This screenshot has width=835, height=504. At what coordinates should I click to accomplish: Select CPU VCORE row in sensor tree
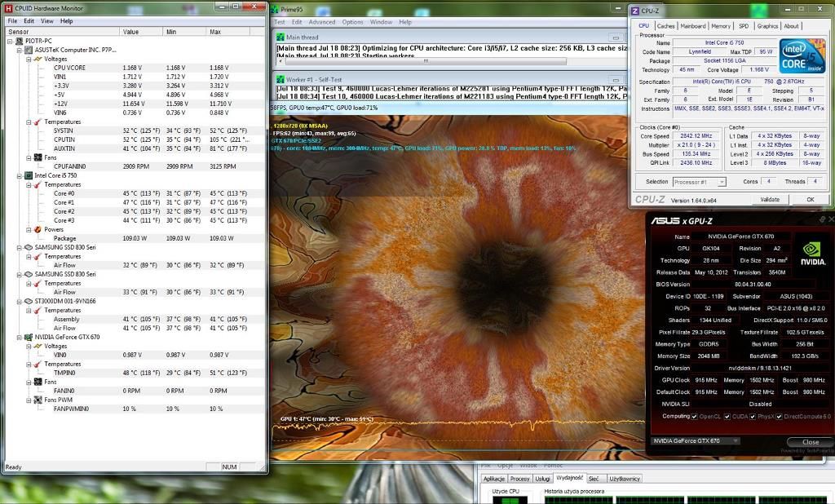[x=135, y=69]
